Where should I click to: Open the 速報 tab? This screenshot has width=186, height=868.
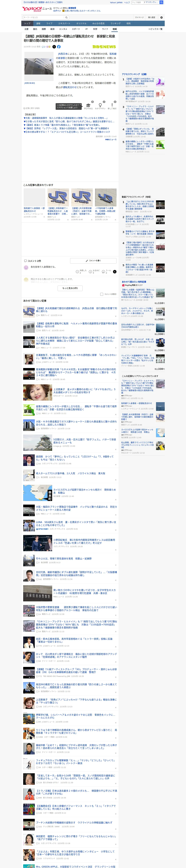click(38, 24)
